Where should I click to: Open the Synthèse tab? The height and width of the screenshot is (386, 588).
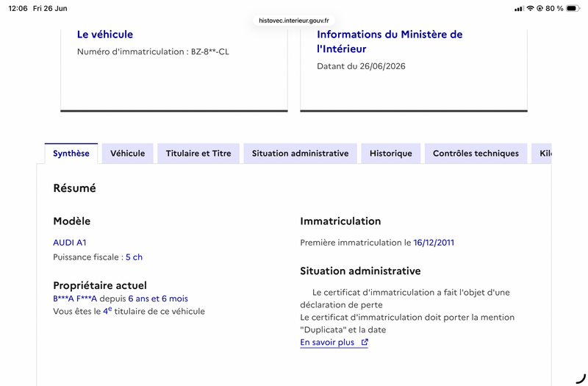pyautogui.click(x=71, y=154)
